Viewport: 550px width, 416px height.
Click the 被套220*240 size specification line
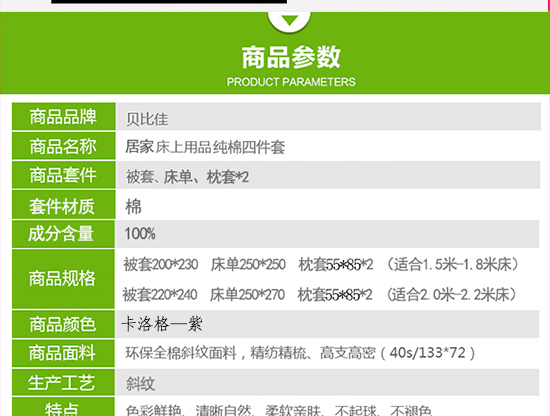[320, 294]
